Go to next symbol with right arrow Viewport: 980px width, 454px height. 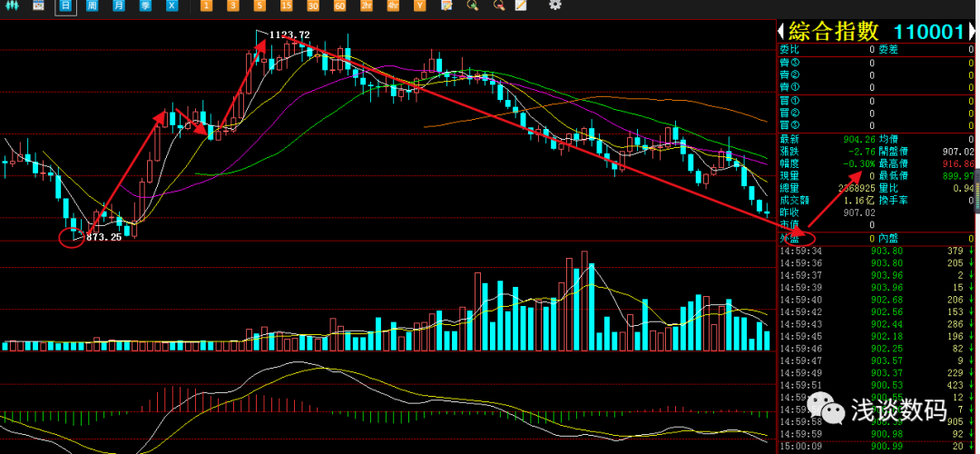point(971,31)
